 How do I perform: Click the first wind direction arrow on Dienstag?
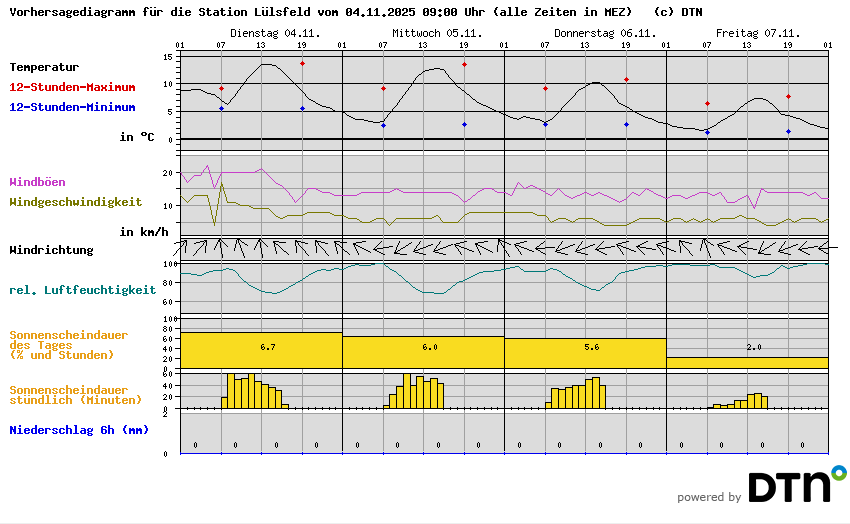(183, 247)
